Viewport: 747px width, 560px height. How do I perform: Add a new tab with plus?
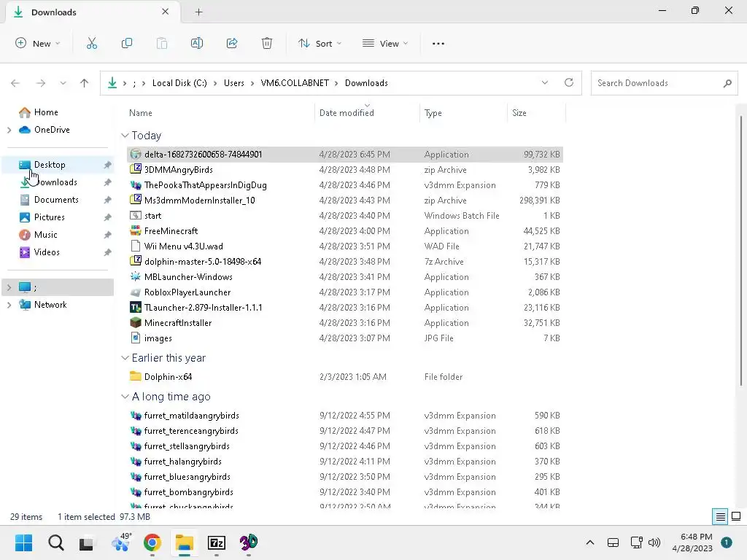point(198,12)
